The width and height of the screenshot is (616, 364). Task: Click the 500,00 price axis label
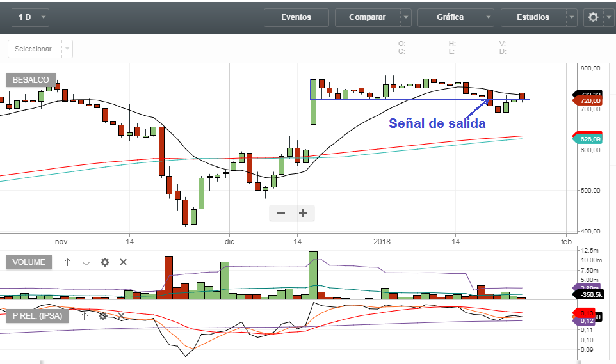(590, 191)
